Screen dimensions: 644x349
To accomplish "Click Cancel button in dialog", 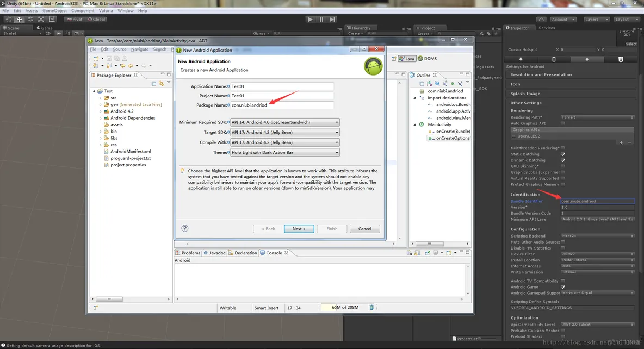I will pyautogui.click(x=365, y=229).
